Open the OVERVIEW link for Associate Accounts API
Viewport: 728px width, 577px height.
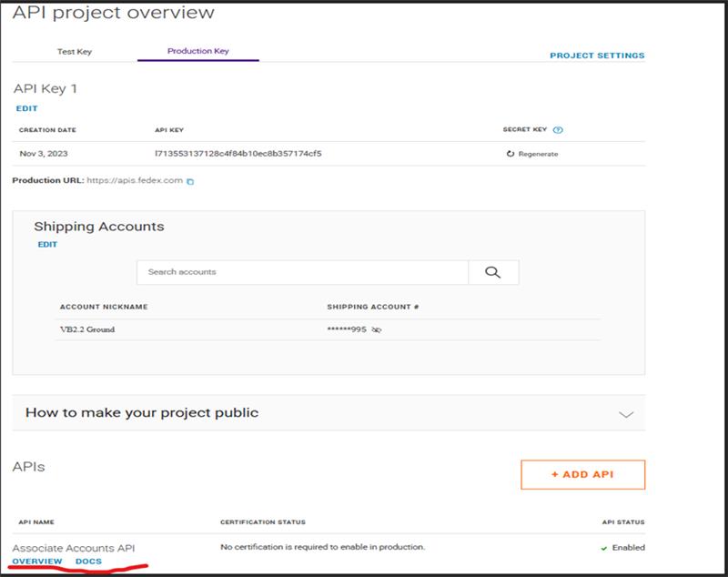(37, 562)
